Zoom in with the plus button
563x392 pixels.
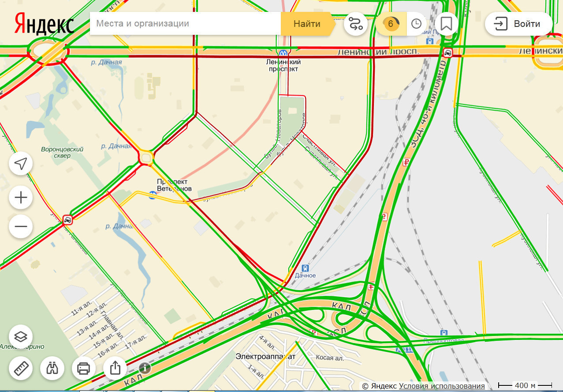(21, 197)
